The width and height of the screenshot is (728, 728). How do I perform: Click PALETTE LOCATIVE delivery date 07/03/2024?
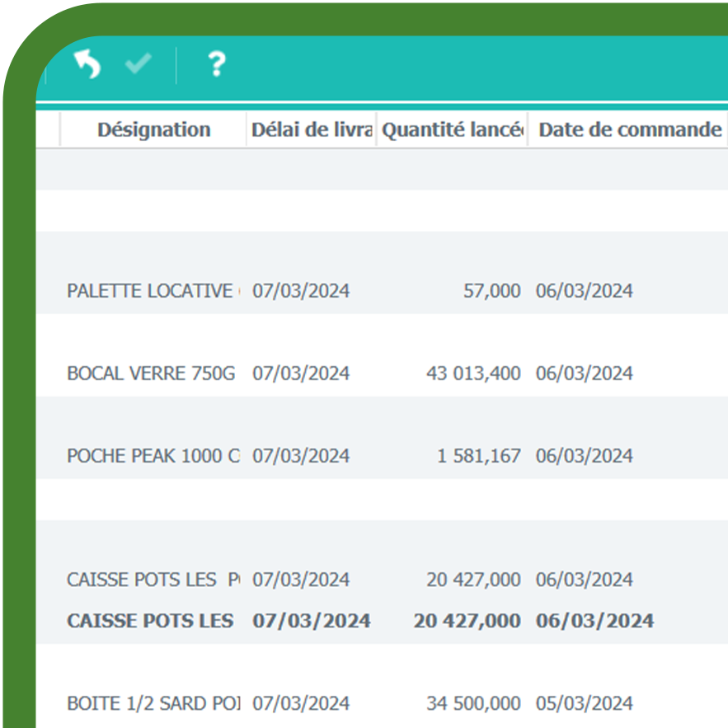(301, 291)
